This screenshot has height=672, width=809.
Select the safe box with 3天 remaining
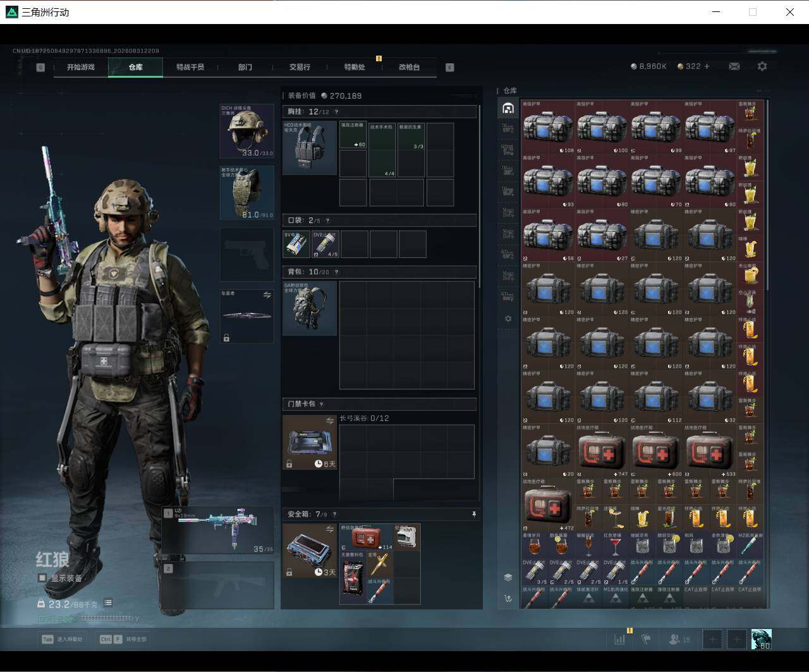click(310, 551)
